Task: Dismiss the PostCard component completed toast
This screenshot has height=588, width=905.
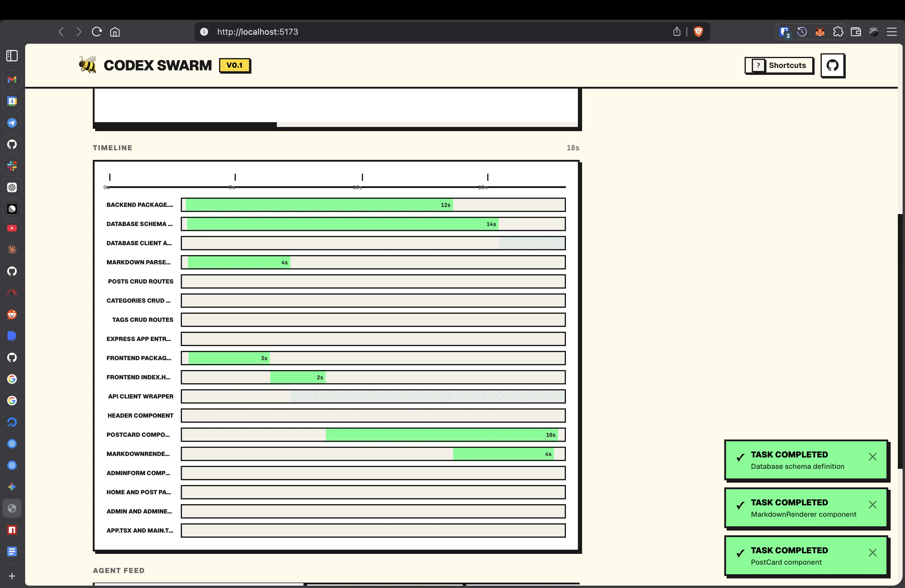Action: (872, 553)
